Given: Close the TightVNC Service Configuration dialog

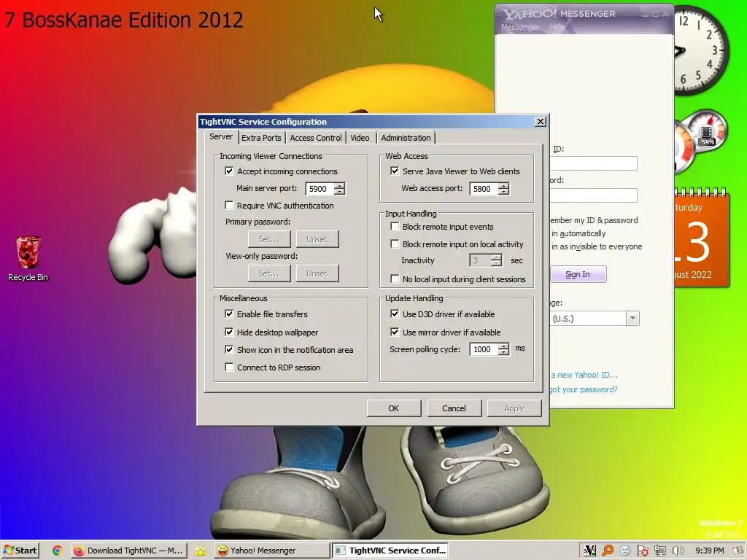Looking at the screenshot, I should [x=541, y=122].
